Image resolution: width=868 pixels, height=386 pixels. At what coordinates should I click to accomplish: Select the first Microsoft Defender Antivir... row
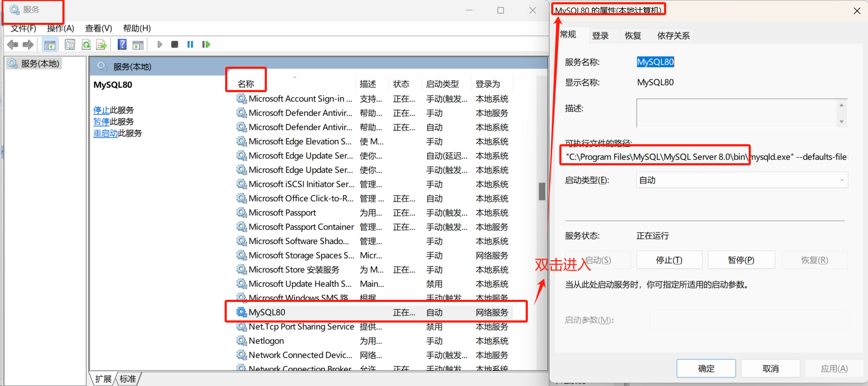[x=373, y=113]
